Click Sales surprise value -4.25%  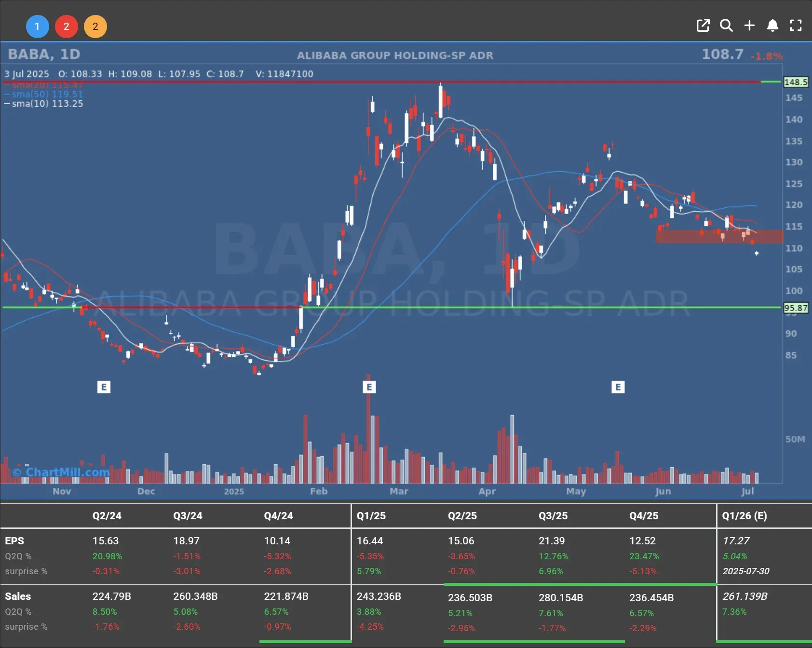(x=370, y=627)
